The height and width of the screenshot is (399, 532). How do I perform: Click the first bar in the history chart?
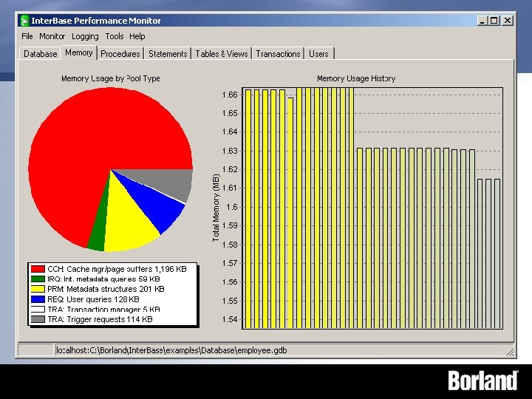point(248,209)
